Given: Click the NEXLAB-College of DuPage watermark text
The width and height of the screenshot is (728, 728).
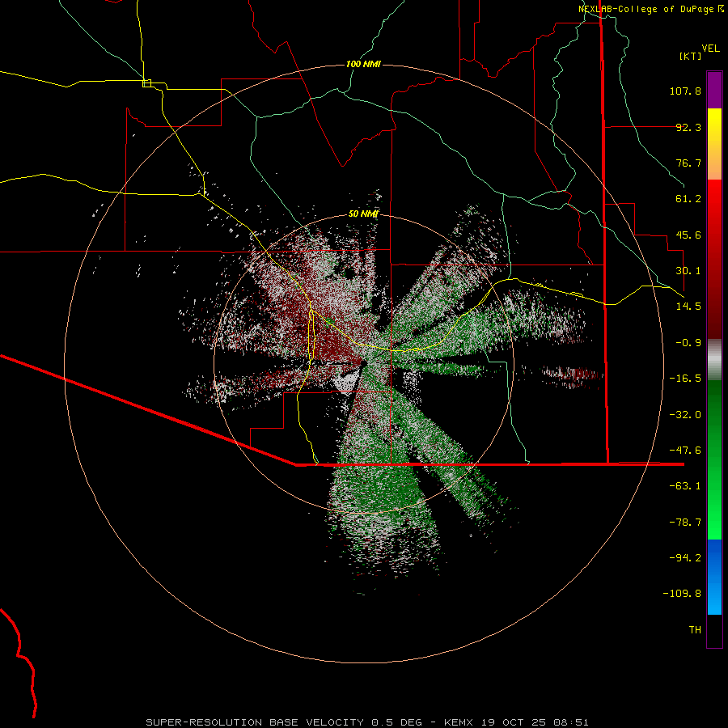Looking at the screenshot, I should [x=650, y=9].
